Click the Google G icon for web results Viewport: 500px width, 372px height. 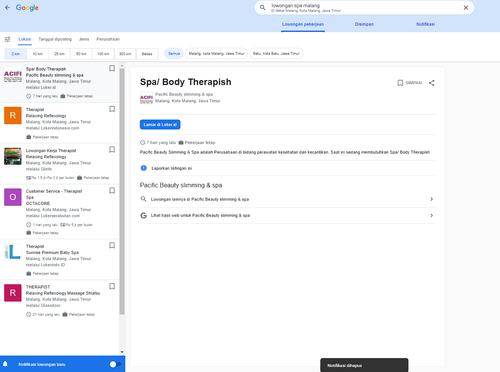144,216
